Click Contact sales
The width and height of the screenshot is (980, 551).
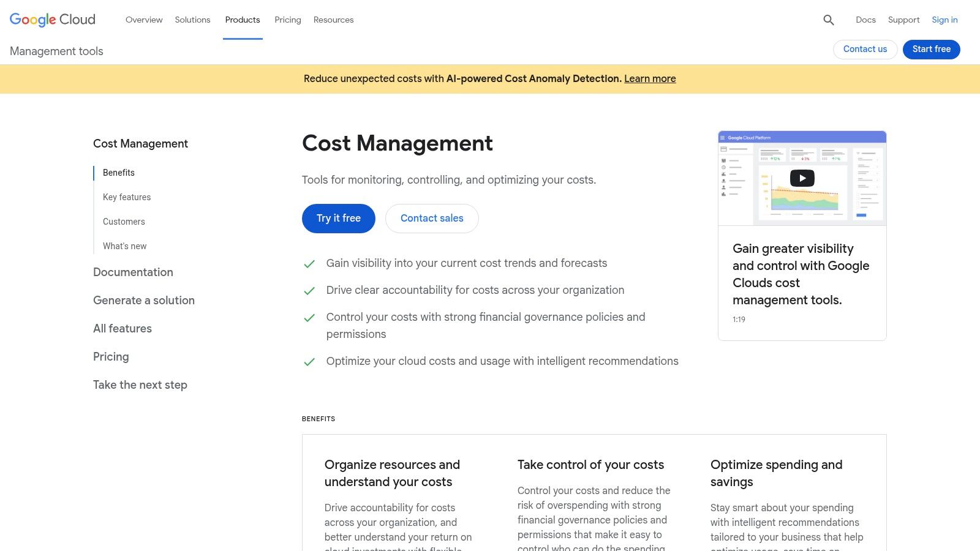[x=432, y=218]
